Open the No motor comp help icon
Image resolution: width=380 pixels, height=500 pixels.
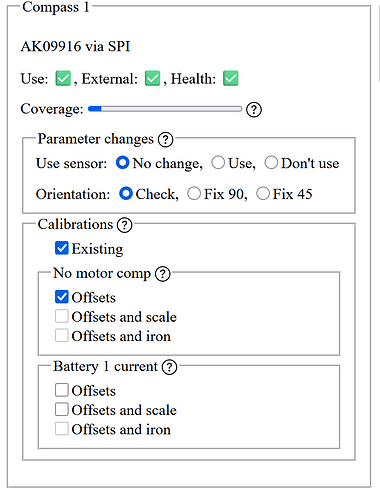tap(163, 274)
